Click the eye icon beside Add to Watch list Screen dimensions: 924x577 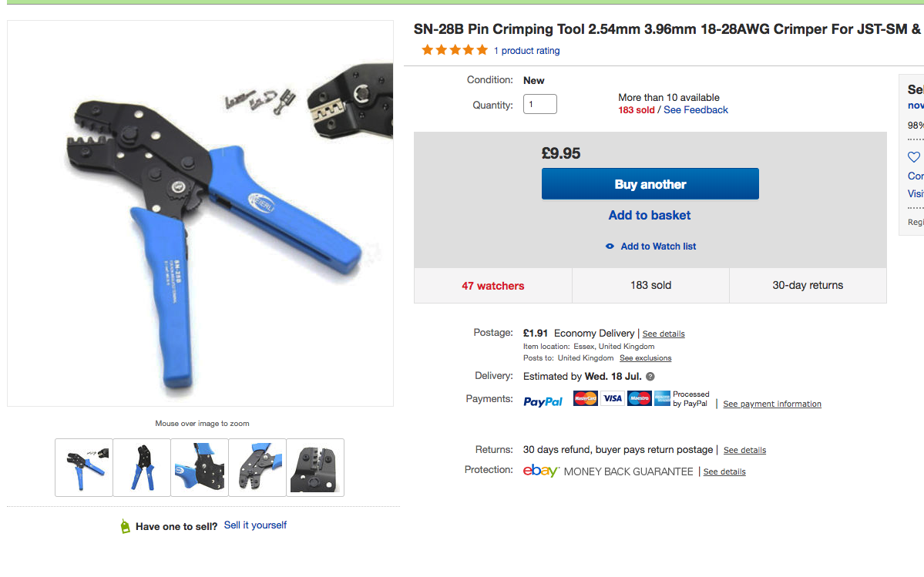[610, 247]
